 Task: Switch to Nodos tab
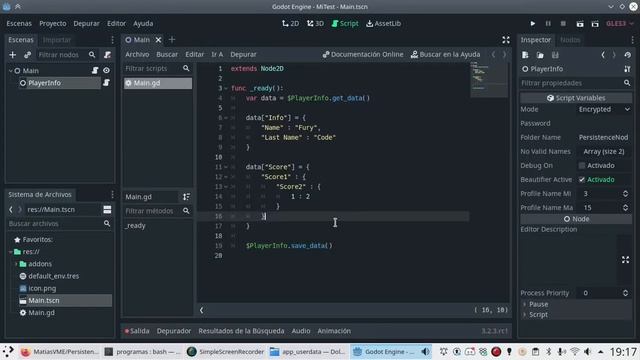tap(570, 40)
